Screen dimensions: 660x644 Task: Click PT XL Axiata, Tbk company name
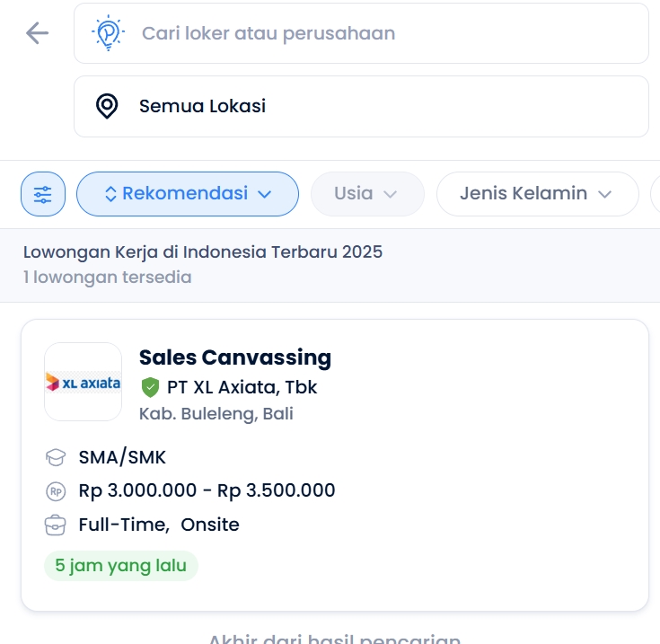pyautogui.click(x=242, y=387)
